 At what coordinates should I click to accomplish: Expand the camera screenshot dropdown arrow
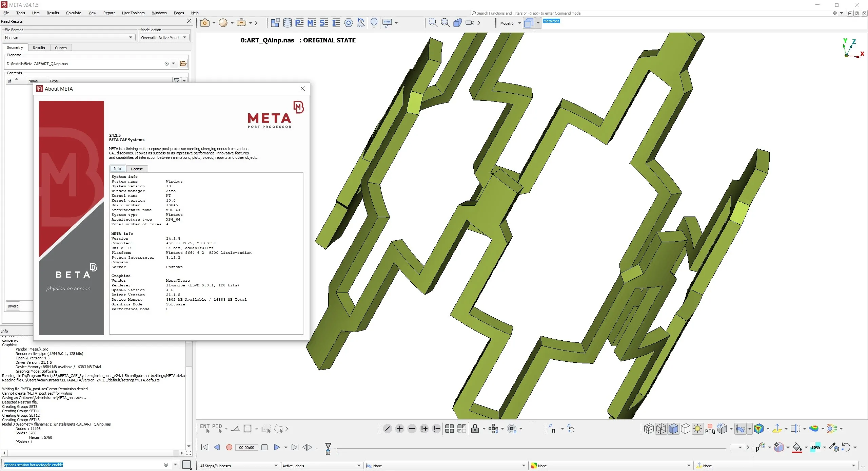coord(214,23)
